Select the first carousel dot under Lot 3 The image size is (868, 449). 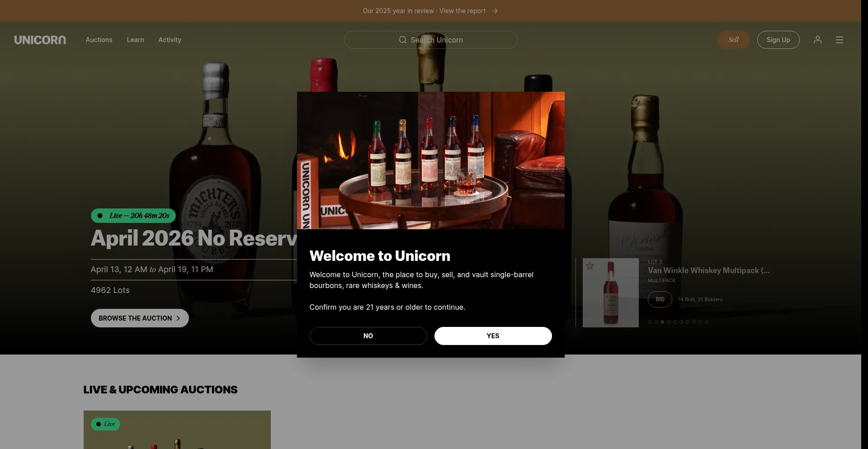[650, 322]
